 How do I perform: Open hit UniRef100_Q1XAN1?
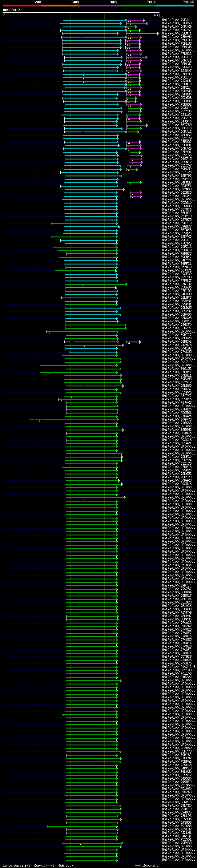click(x=177, y=81)
